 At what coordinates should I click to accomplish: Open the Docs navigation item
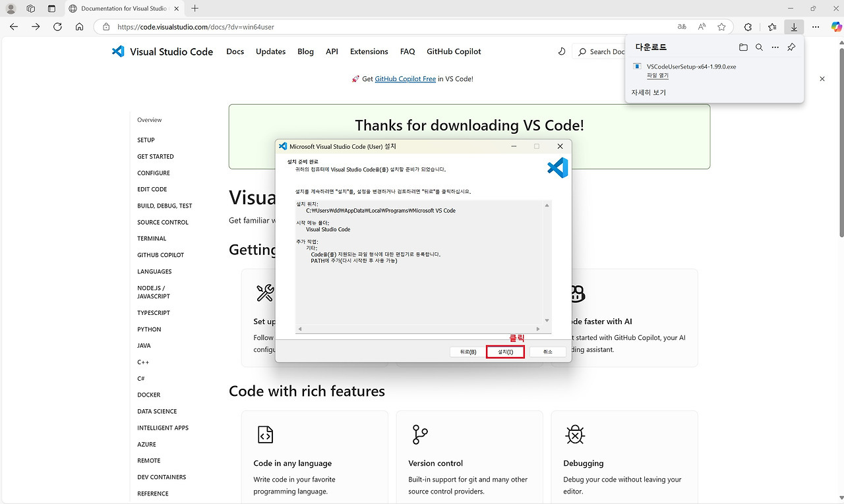tap(235, 51)
